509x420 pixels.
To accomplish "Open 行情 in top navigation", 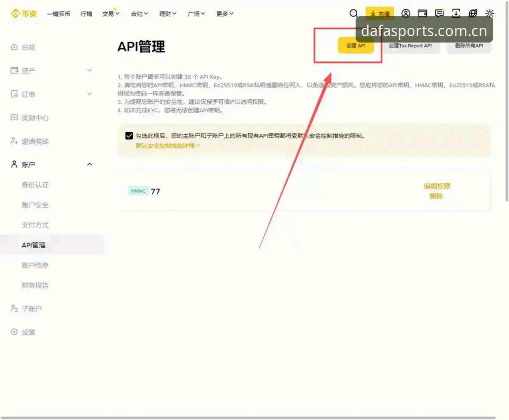I will tap(86, 14).
